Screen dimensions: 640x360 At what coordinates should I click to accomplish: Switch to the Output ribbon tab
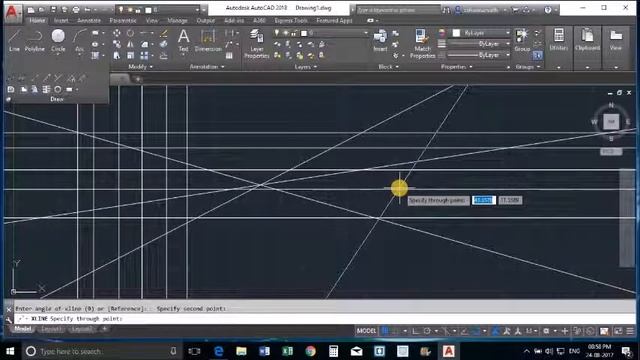(205, 20)
